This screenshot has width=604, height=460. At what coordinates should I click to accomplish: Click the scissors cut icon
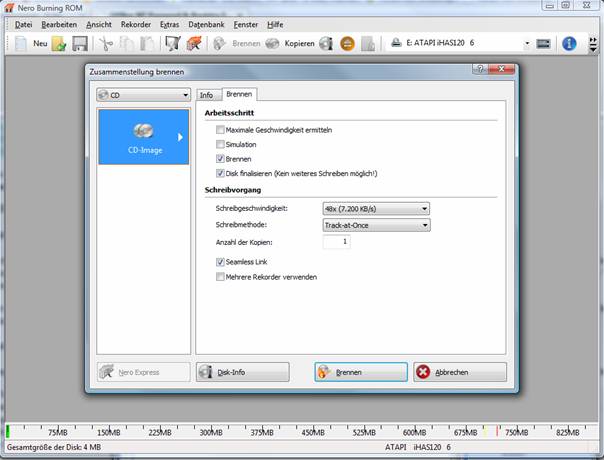coord(106,44)
